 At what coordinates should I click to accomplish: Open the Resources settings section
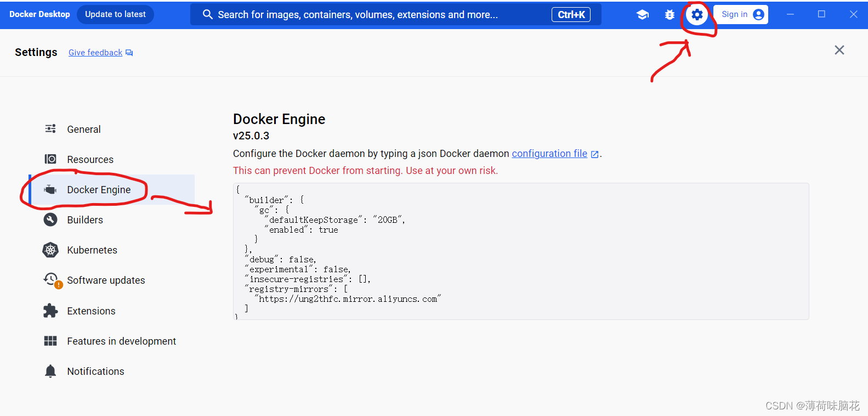[112, 159]
